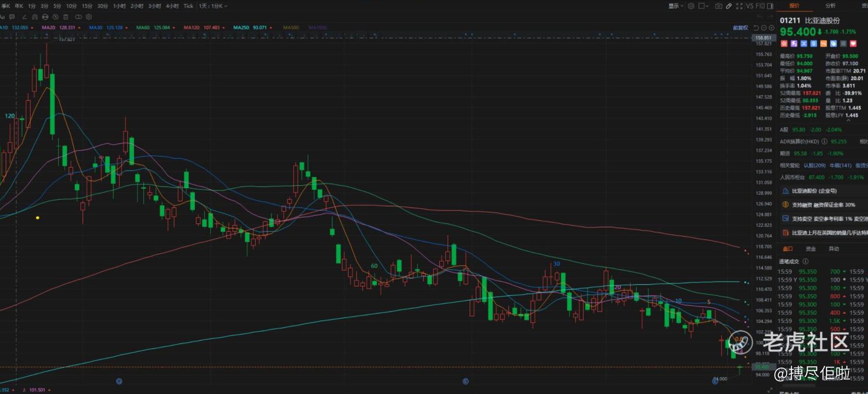Image resolution: width=868 pixels, height=394 pixels.
Task: Click the eye icon in drawing toolbar
Action: 45,17
